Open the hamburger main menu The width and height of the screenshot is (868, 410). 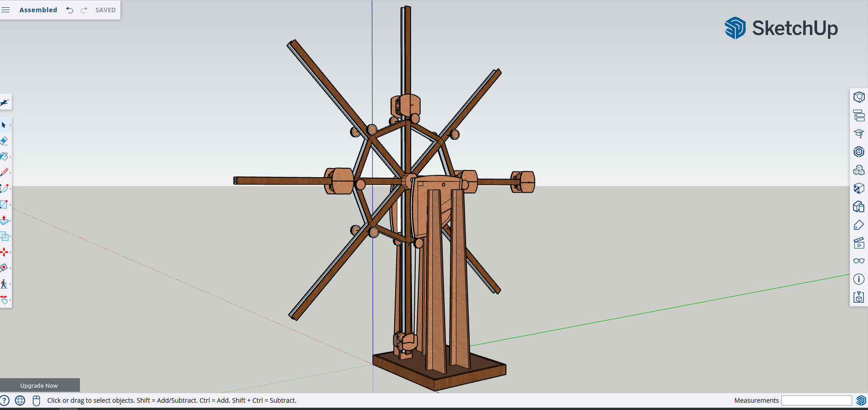(x=5, y=10)
